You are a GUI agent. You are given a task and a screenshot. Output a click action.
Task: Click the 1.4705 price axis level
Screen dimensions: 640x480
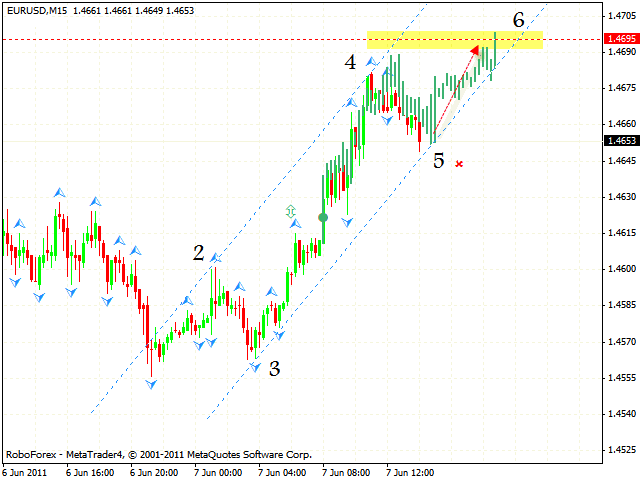620,16
